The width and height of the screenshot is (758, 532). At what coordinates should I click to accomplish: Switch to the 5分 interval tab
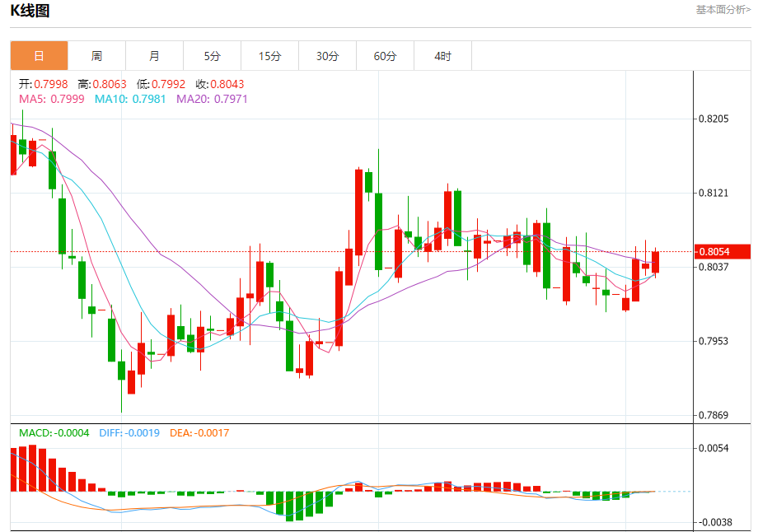[x=213, y=56]
